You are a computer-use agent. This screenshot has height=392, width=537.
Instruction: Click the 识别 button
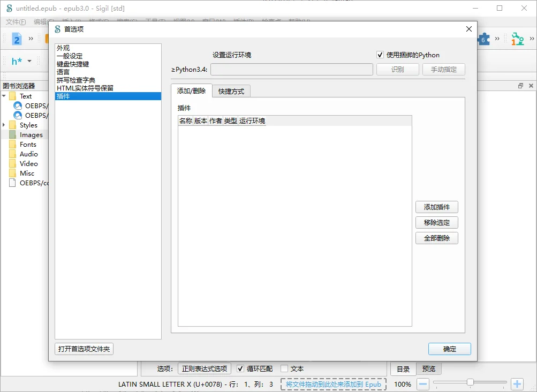[x=398, y=70]
